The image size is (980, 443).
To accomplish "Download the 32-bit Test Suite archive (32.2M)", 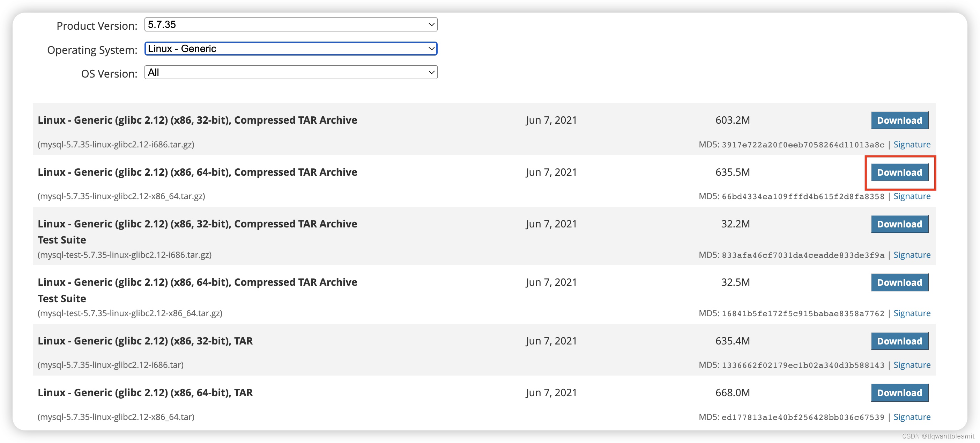I will (x=899, y=224).
